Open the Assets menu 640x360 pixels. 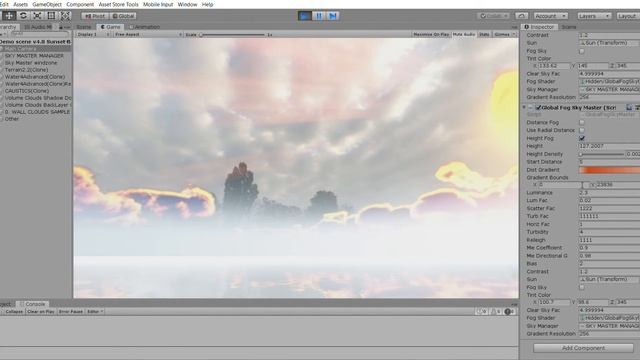(x=20, y=4)
